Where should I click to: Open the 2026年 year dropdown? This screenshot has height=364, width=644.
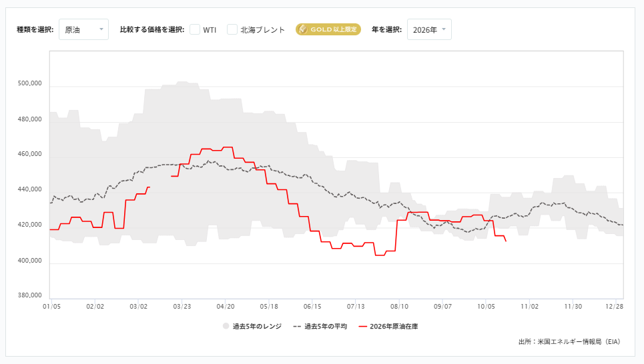(429, 29)
